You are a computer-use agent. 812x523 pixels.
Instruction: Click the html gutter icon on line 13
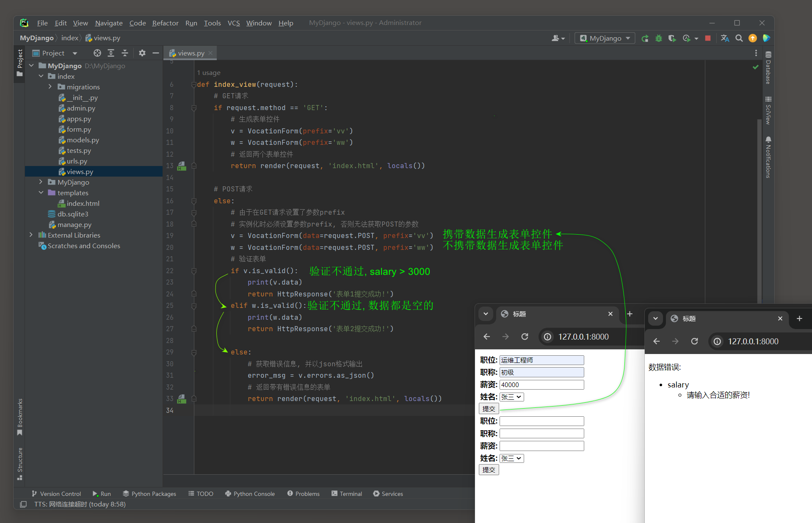(182, 166)
